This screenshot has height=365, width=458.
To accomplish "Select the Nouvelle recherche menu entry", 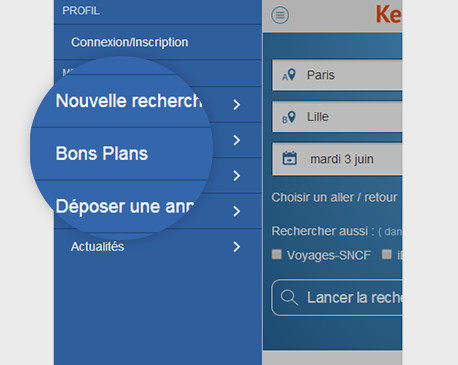I will click(x=129, y=101).
